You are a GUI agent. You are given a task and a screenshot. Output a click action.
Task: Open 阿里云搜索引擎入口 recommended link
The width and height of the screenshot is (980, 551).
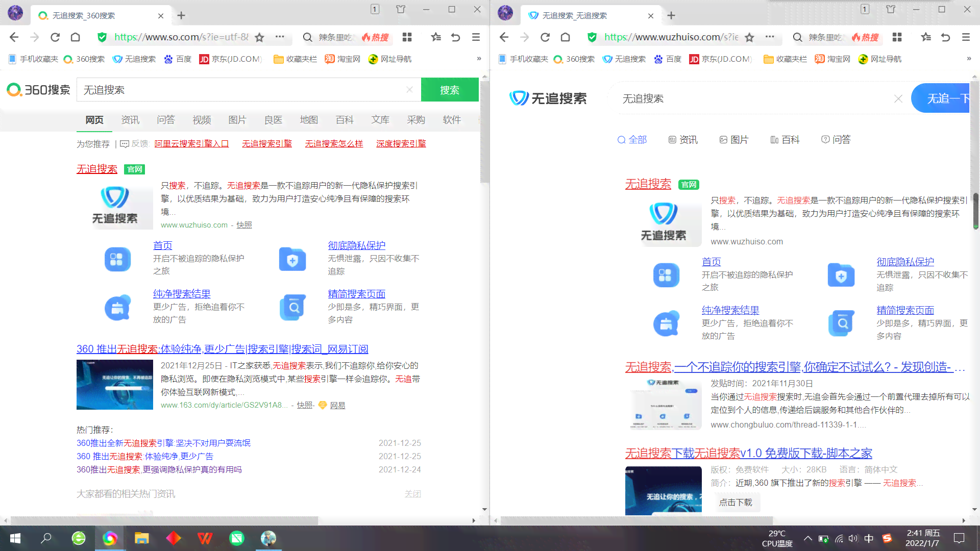(191, 144)
